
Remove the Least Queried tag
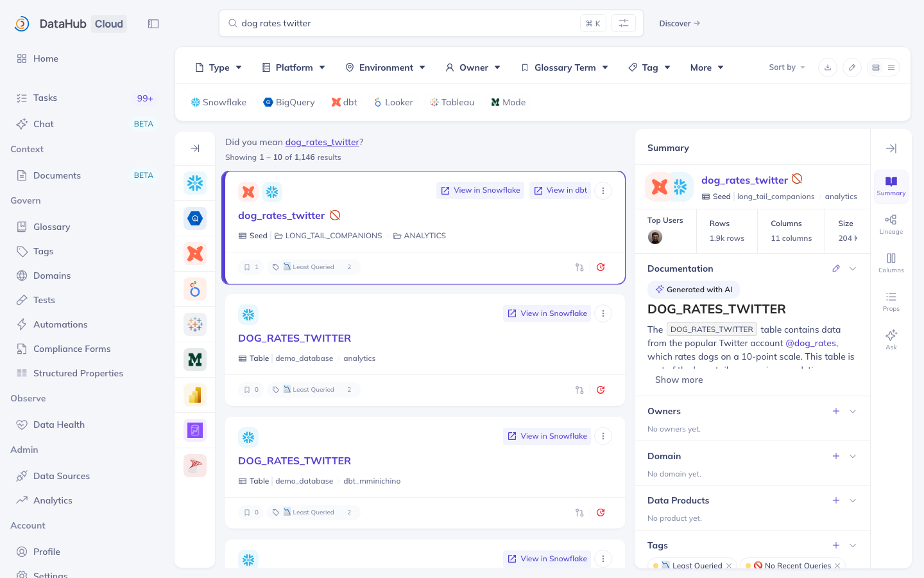click(x=729, y=566)
